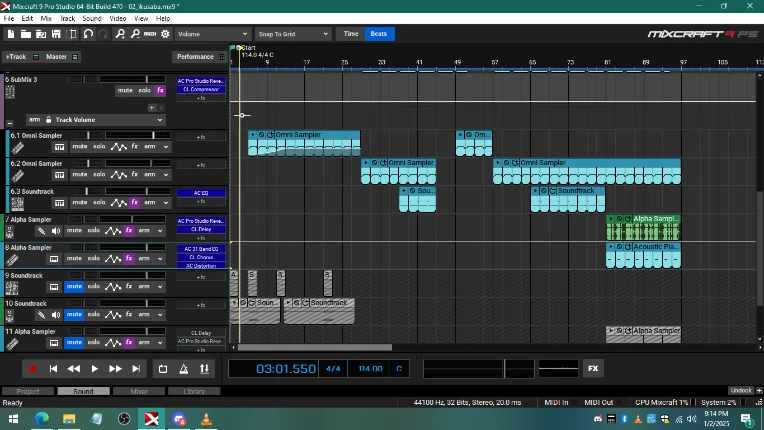The image size is (764, 430).
Task: Save the project with disk icon
Action: [56, 34]
